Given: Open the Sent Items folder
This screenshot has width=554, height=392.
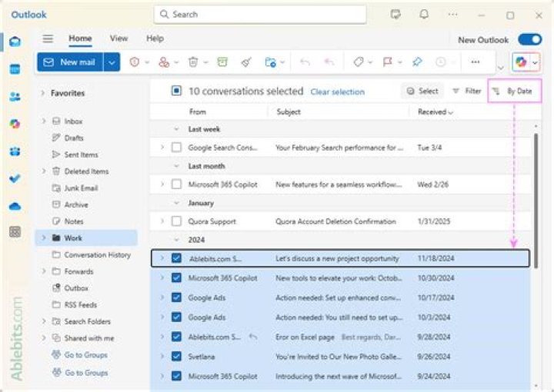Looking at the screenshot, I should (81, 154).
